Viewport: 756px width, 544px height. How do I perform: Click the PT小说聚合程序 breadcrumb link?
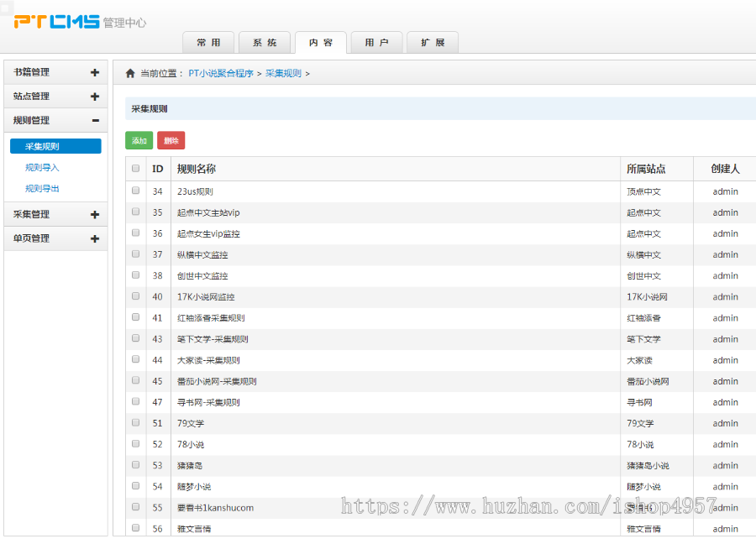pos(221,73)
